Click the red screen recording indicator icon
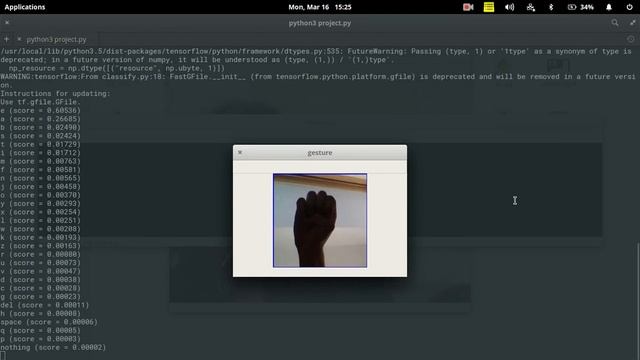The image size is (640, 360). click(468, 7)
